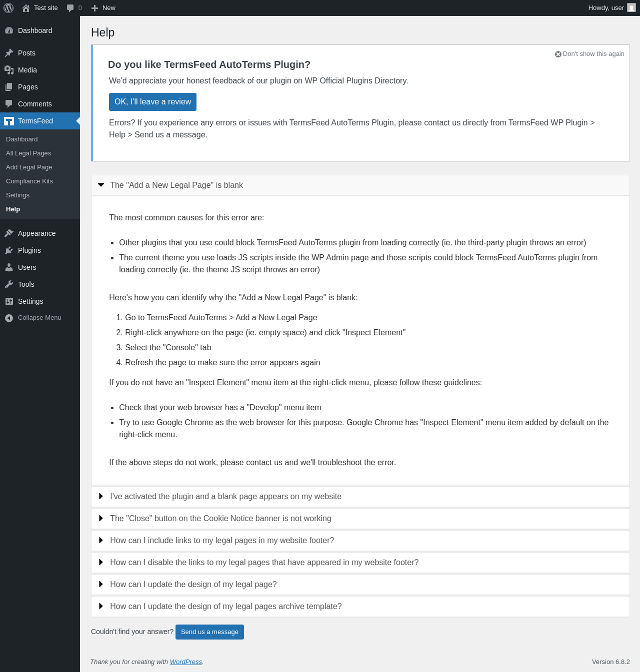Click the Howdy, user account text
Screen dimensions: 640x672
[606, 8]
